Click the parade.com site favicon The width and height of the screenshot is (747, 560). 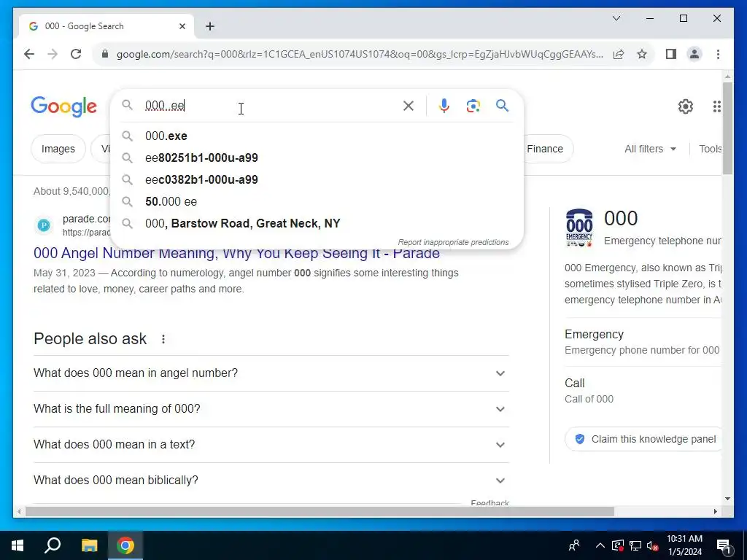[44, 225]
